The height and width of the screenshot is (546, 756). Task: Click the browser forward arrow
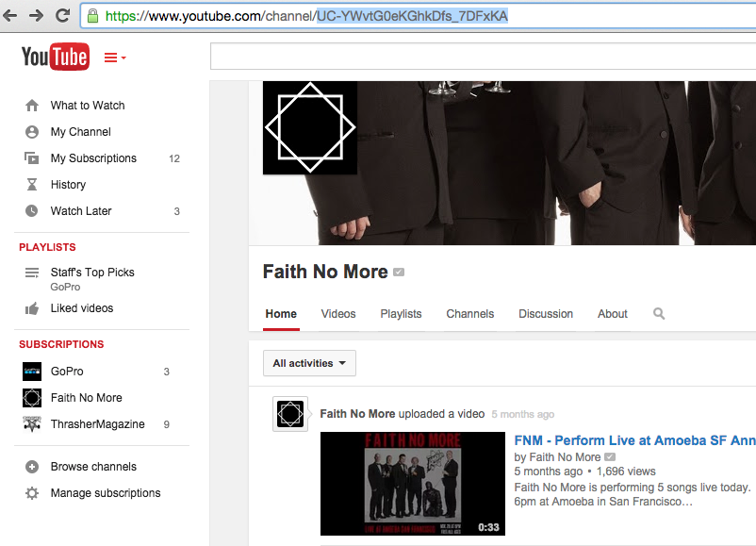point(36,16)
